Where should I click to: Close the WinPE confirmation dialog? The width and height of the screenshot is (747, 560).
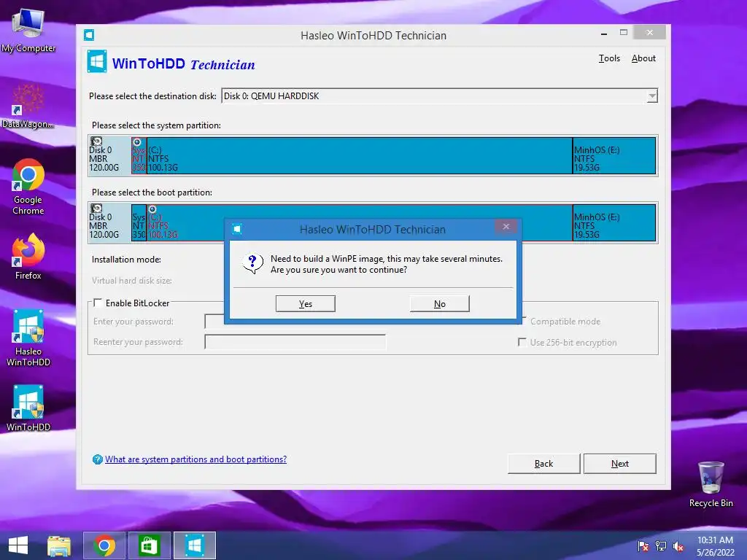click(x=506, y=227)
